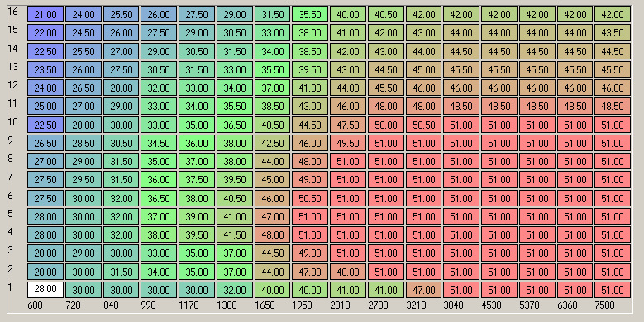Select the 36.50 cell in row 6
The width and height of the screenshot is (644, 322).
[159, 198]
